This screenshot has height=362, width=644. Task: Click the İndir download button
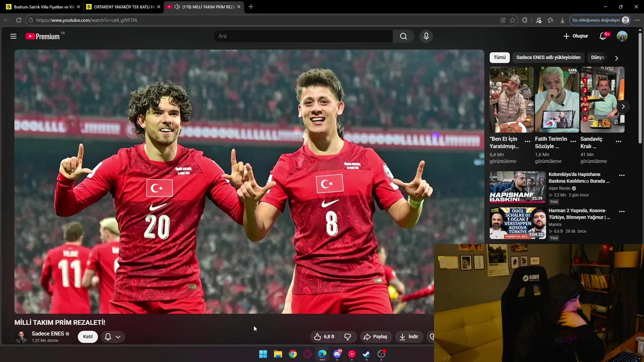[409, 337]
